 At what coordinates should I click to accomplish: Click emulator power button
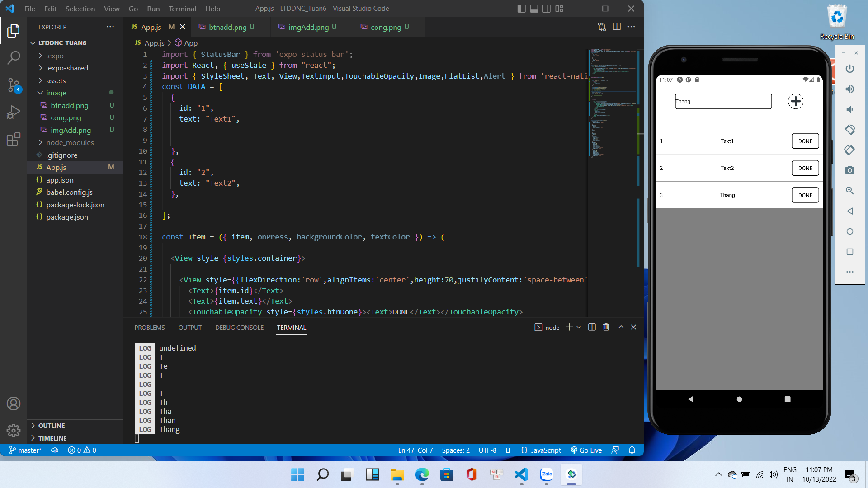pyautogui.click(x=850, y=69)
